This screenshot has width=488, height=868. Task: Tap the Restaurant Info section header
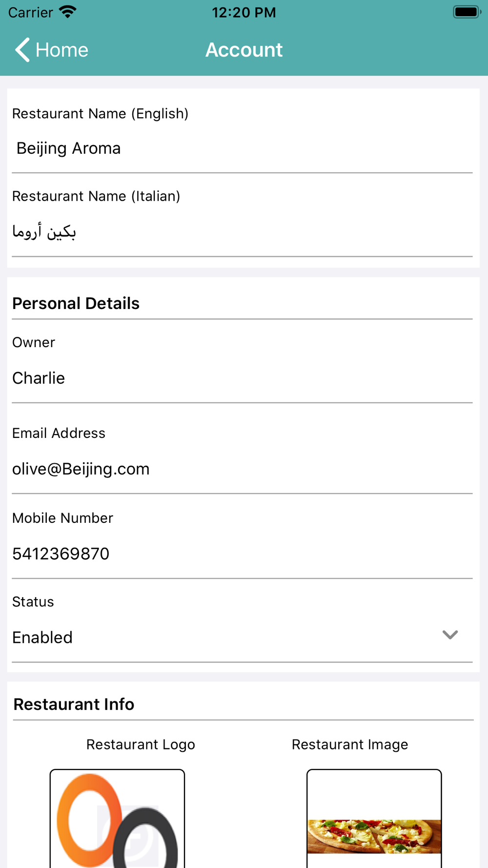pyautogui.click(x=74, y=704)
